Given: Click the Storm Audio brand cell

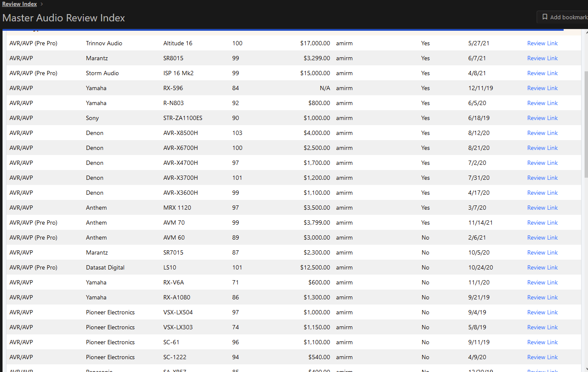Looking at the screenshot, I should pyautogui.click(x=102, y=73).
